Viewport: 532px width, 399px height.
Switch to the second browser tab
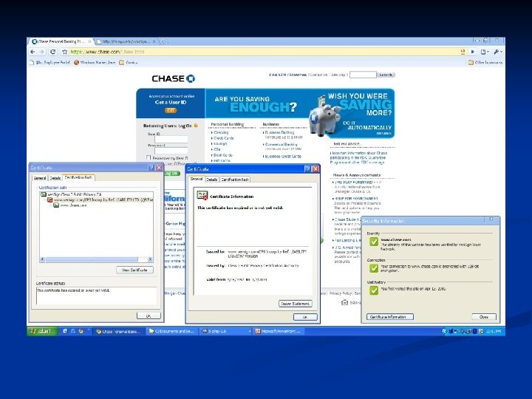[126, 41]
